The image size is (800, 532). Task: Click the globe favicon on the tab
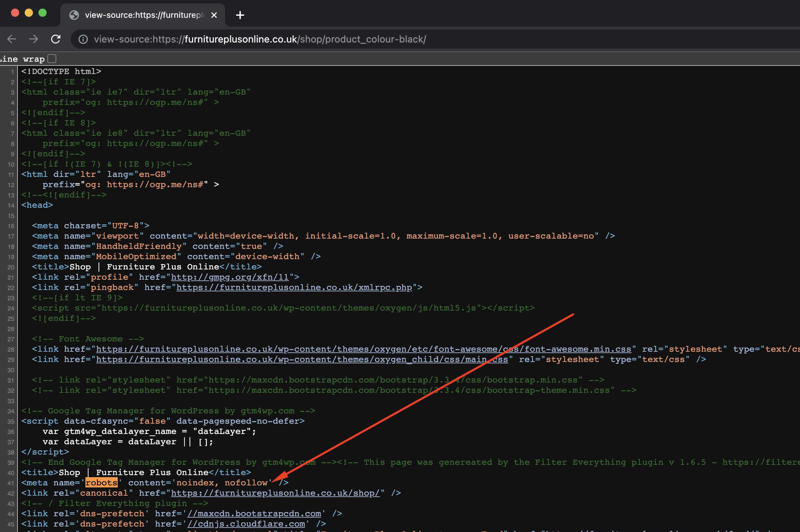click(74, 15)
